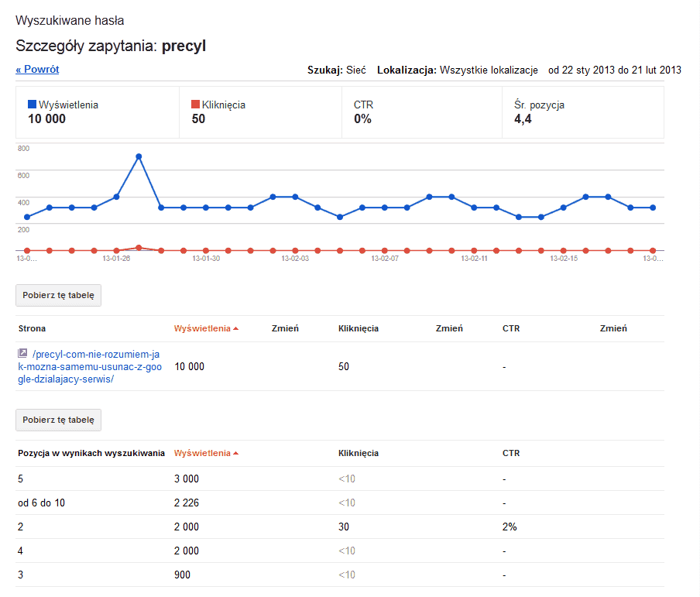Click Kliknięcia header in Strona table

point(359,328)
